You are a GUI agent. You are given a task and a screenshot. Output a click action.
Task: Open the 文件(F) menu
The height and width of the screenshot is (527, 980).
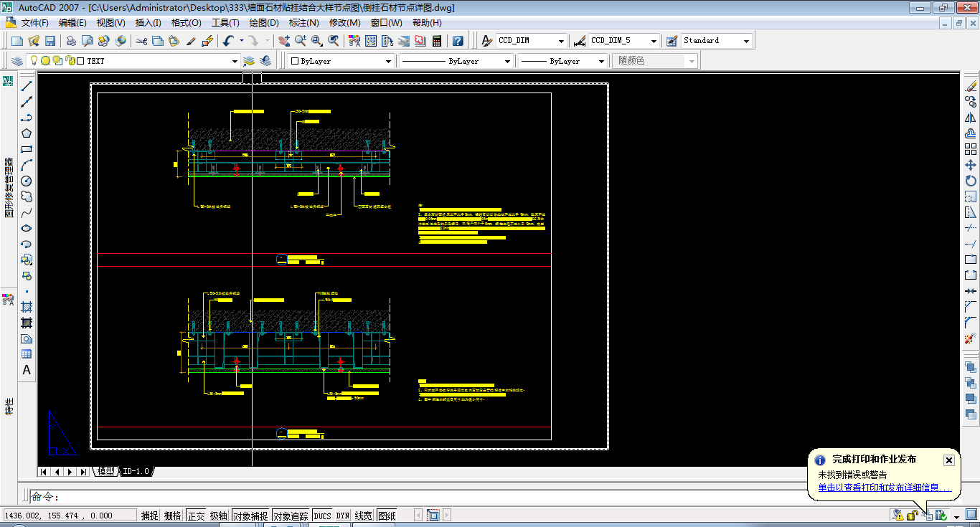pos(34,23)
